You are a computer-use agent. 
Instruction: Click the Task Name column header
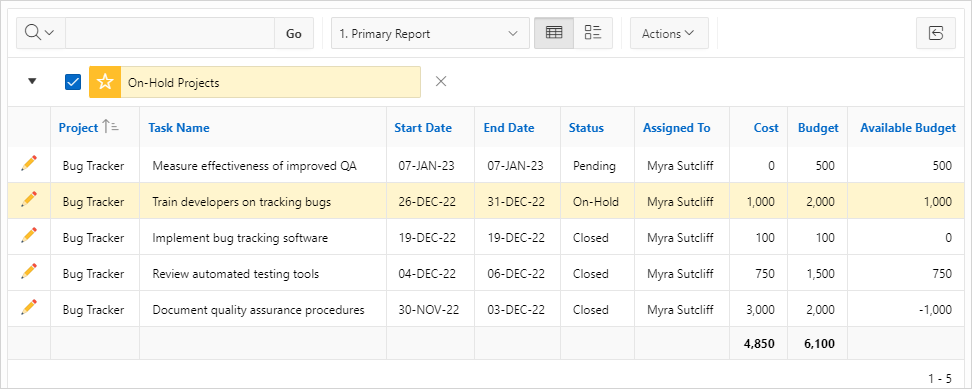[179, 128]
